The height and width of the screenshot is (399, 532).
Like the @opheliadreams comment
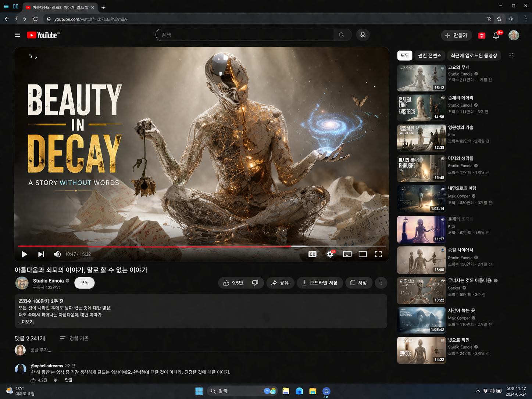(33, 380)
